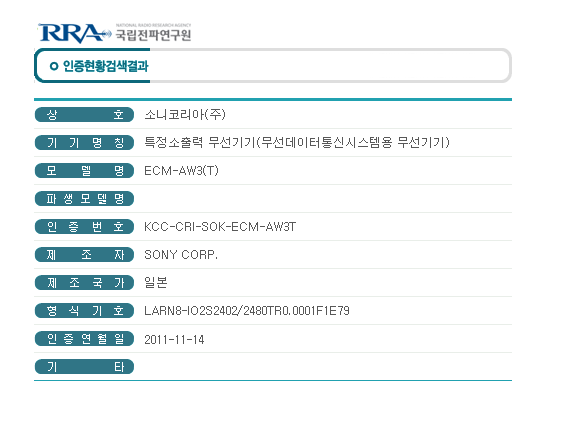This screenshot has width=564, height=435.
Task: Click the circle bullet beside 인증현황검색결과
Action: 54,66
